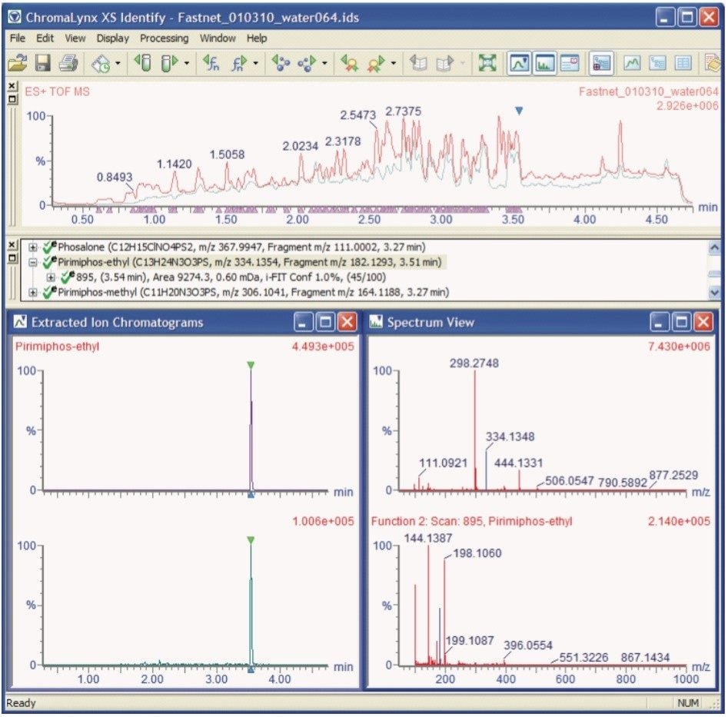The image size is (728, 717).
Task: Toggle the library match view button
Action: (x=570, y=63)
